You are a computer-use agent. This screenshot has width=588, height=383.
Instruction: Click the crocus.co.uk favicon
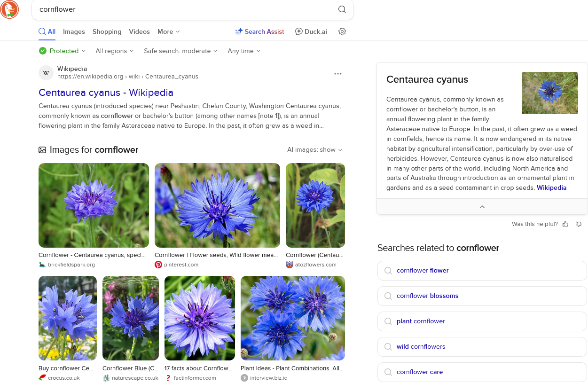click(x=42, y=378)
